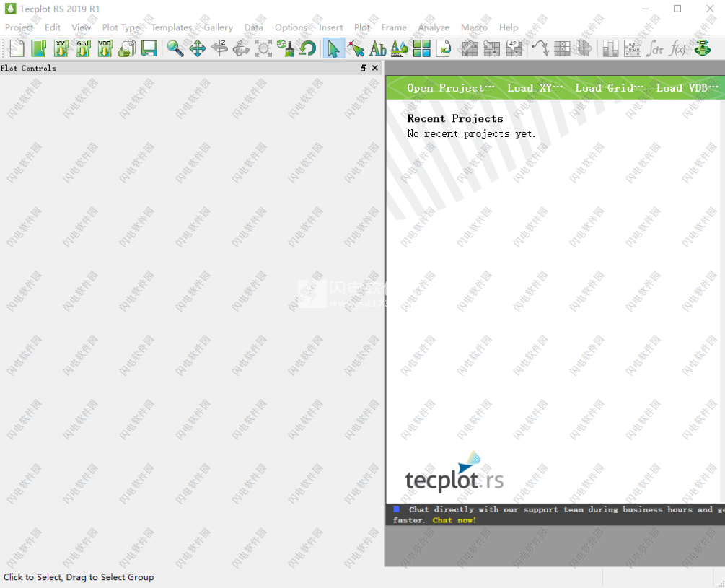Click the page with curved arrow icon
This screenshot has height=588, width=725.
point(444,48)
